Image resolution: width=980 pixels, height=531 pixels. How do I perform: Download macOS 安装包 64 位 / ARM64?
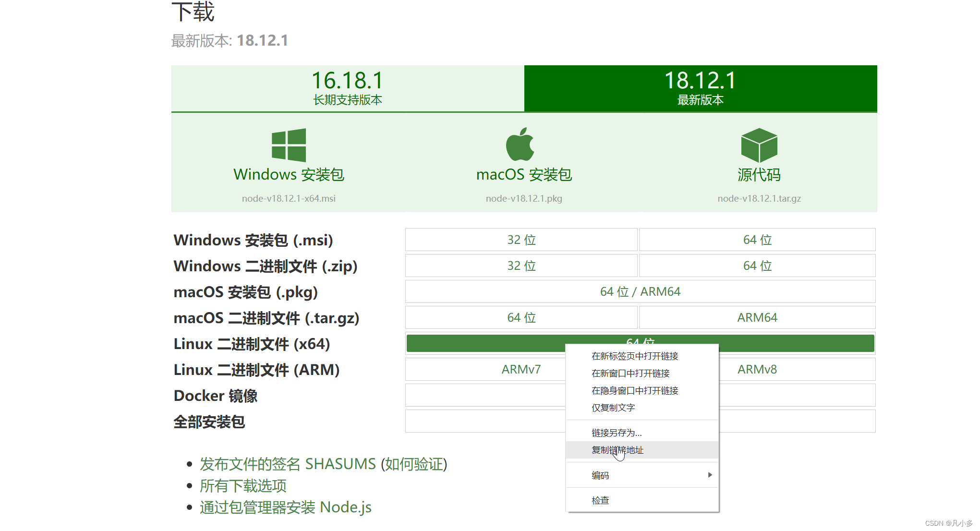[x=640, y=291]
